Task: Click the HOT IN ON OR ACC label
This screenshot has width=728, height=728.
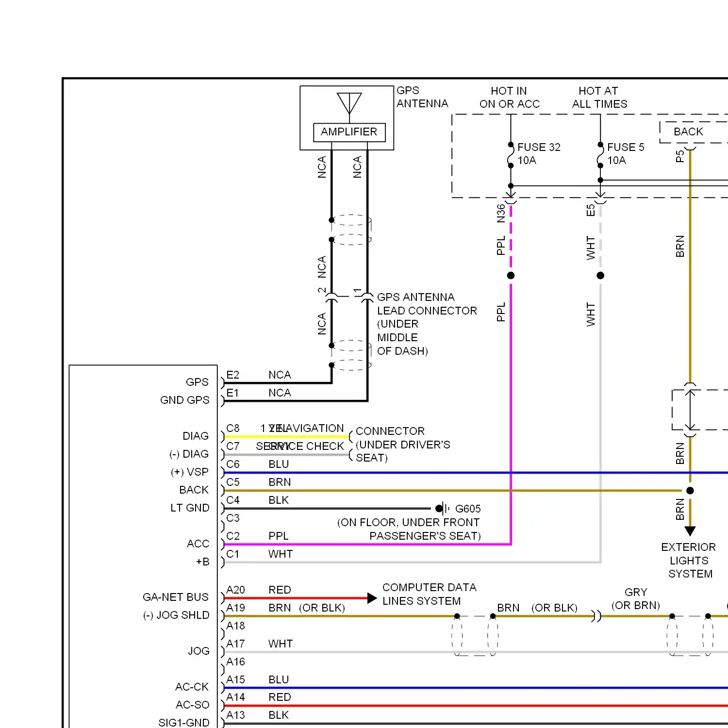Action: 510,98
